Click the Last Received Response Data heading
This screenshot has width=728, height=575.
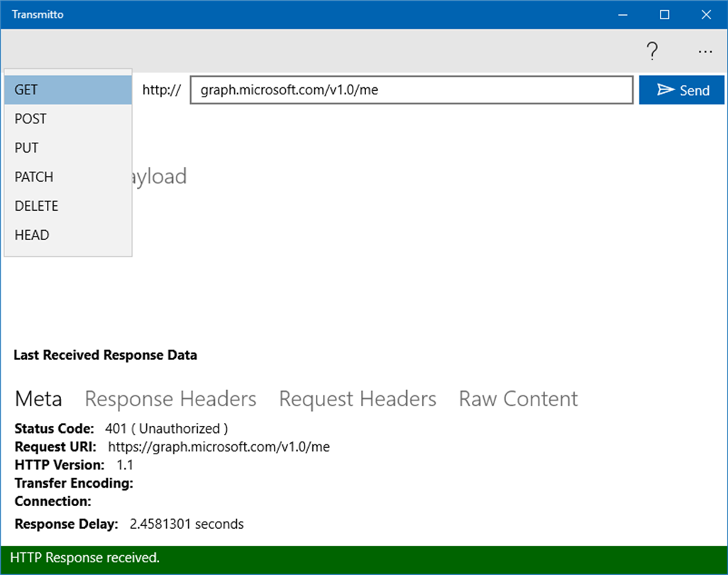[x=106, y=356]
